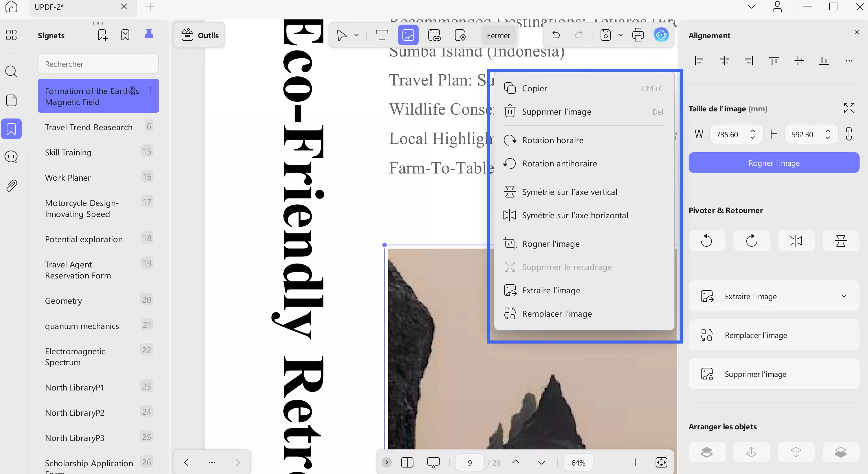Click the undo arrow icon
Viewport: 868px width, 474px height.
pos(556,35)
